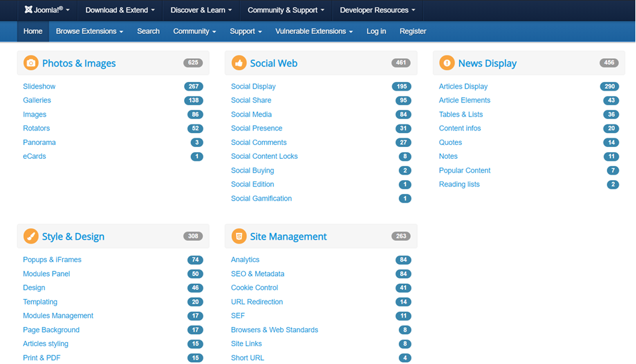Screen dimensions: 636x364
Task: Open the Social Web category heading
Action: (x=274, y=64)
